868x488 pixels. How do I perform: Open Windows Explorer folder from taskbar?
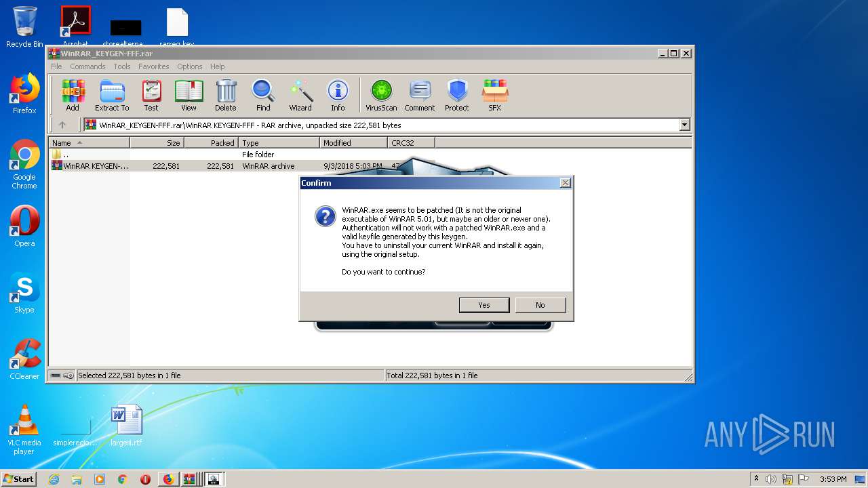[x=77, y=479]
